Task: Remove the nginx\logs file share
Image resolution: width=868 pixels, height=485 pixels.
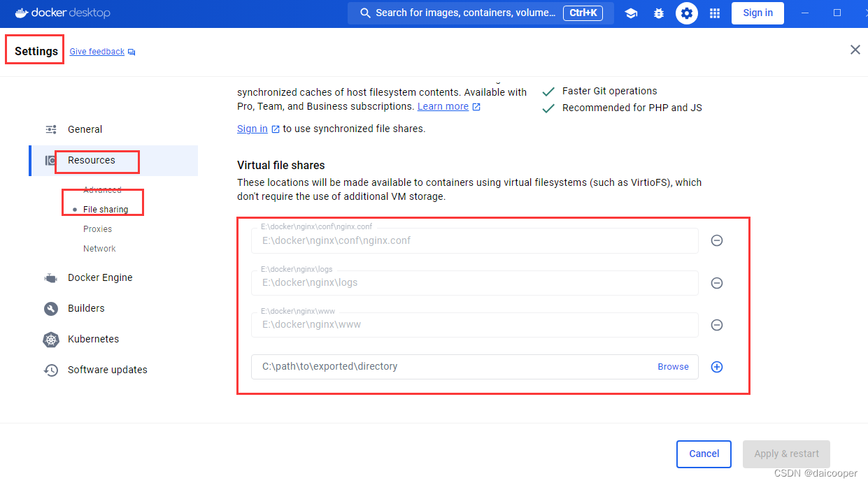Action: pos(717,283)
